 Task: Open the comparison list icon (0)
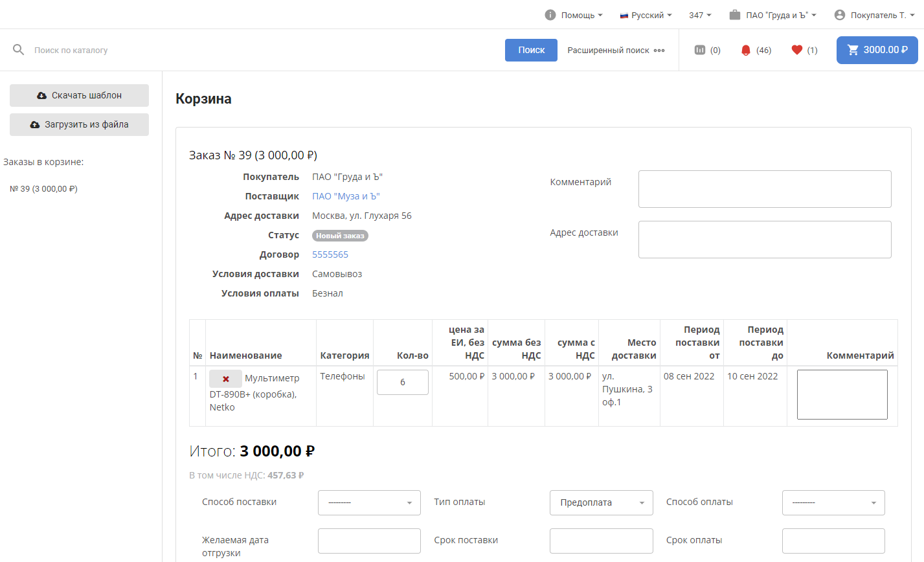[700, 50]
